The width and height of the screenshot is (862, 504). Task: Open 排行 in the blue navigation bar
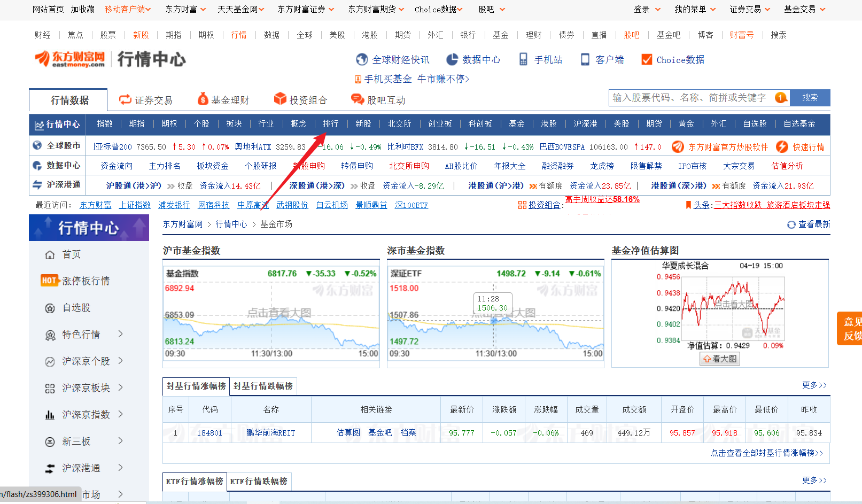(x=331, y=124)
